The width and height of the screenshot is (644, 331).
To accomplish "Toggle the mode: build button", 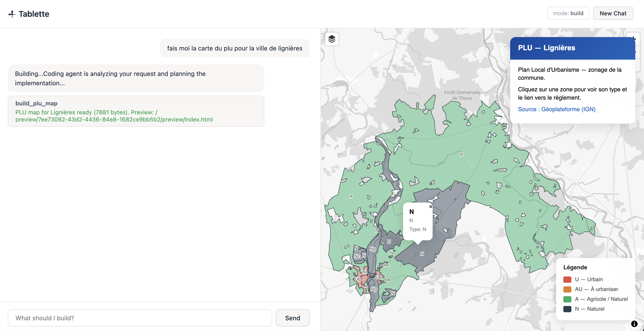I will 568,13.
